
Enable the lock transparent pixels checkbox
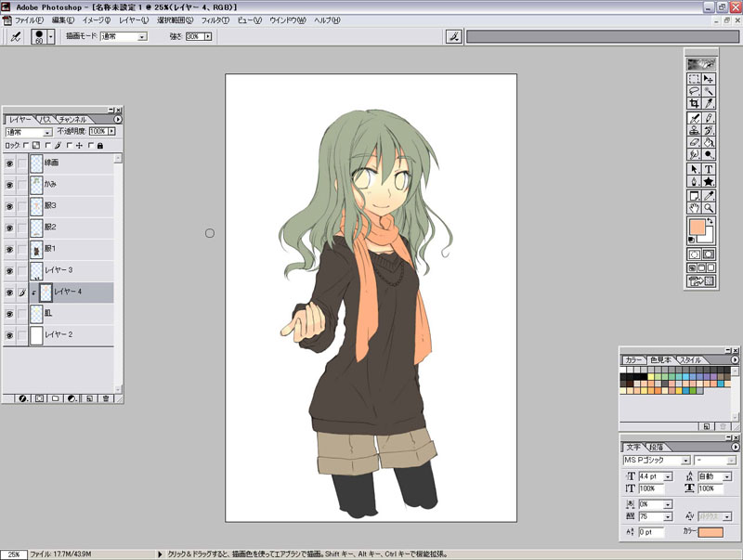[x=26, y=146]
